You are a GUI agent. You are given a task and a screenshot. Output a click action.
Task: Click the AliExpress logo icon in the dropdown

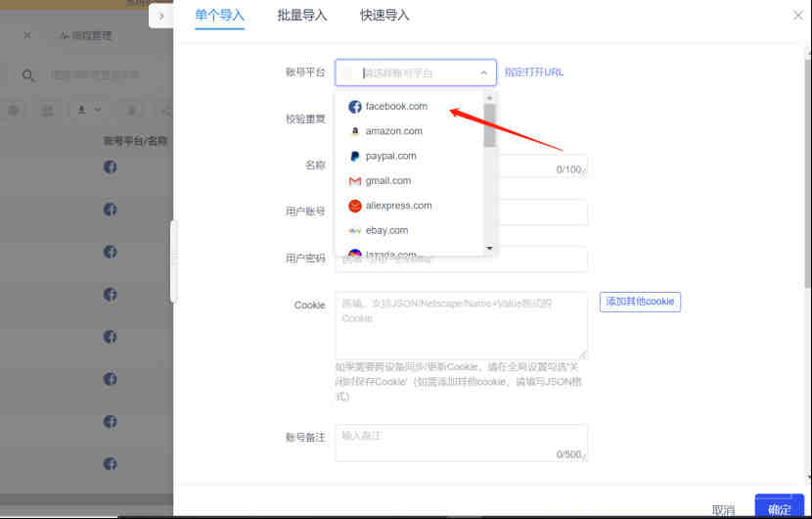tap(355, 206)
